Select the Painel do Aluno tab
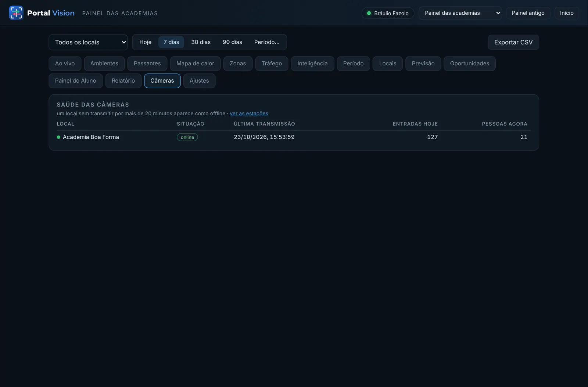The height and width of the screenshot is (387, 588). click(76, 81)
